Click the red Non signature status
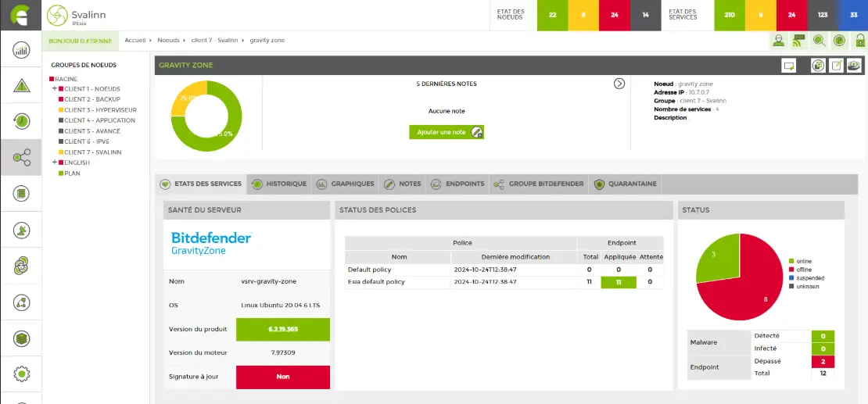The height and width of the screenshot is (404, 868). (283, 377)
